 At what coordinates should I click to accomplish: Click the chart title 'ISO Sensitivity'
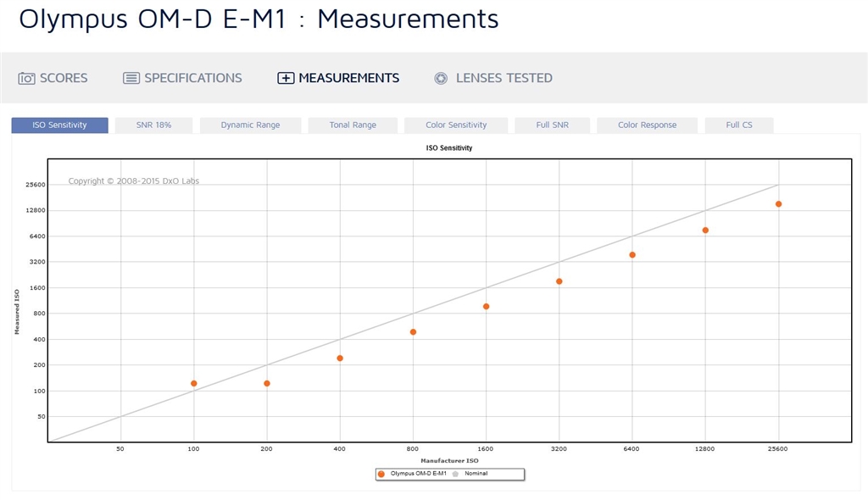point(449,148)
